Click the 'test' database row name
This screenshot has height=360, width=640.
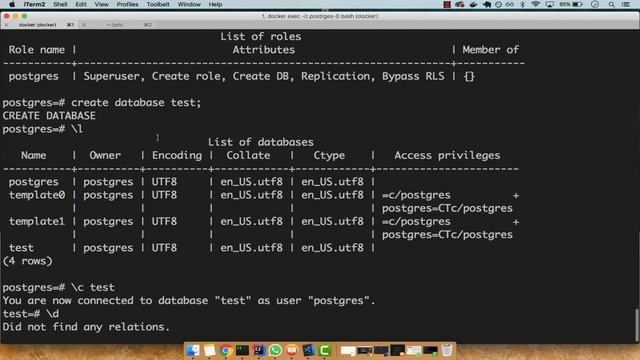21,248
